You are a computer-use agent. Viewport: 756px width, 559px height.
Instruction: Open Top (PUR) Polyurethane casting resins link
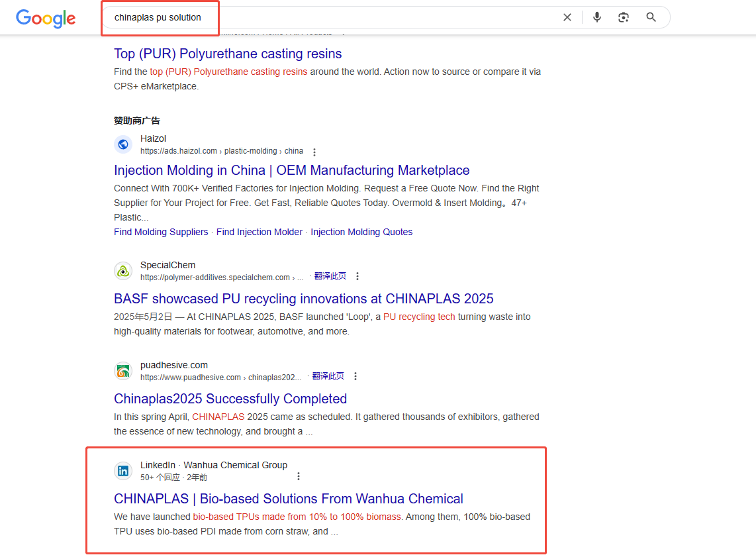pyautogui.click(x=228, y=54)
